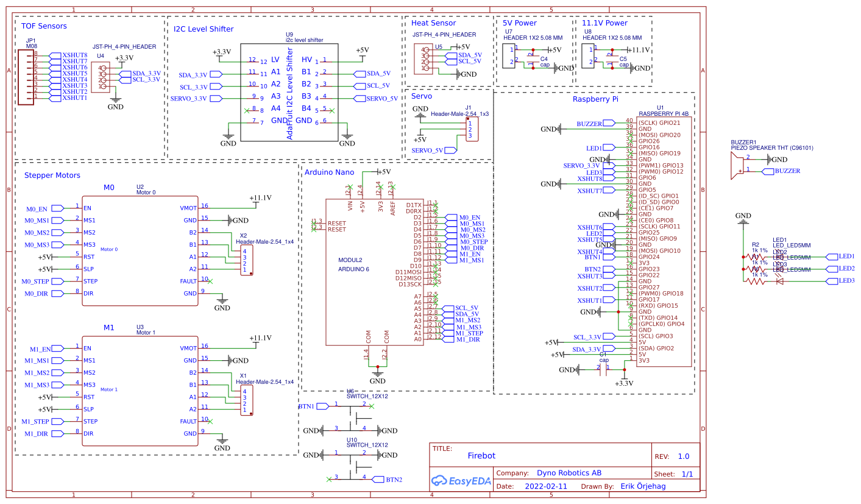This screenshot has width=861, height=504.
Task: Click the (TXD) GPIO14 pin label
Action: click(657, 318)
